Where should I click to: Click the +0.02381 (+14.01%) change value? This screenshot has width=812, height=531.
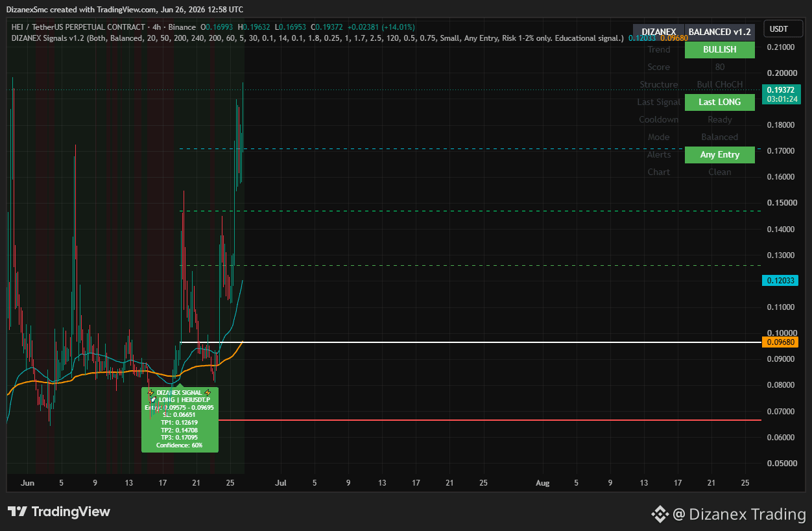pyautogui.click(x=381, y=27)
